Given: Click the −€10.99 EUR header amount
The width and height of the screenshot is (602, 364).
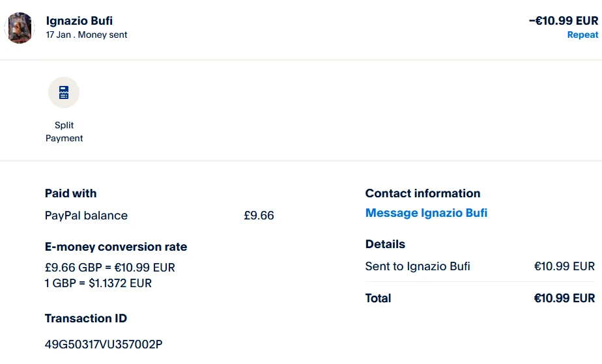Looking at the screenshot, I should coord(563,21).
